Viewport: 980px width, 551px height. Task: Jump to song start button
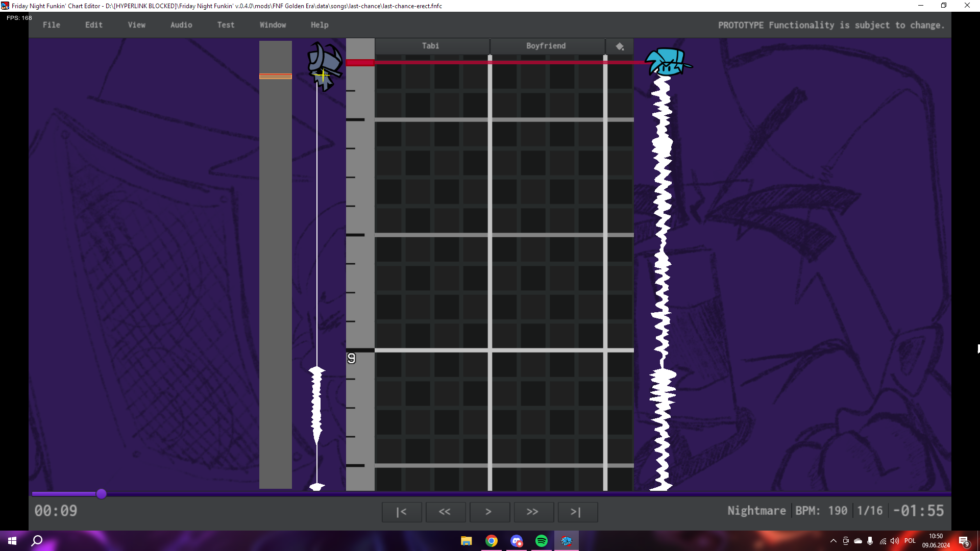[x=402, y=512]
